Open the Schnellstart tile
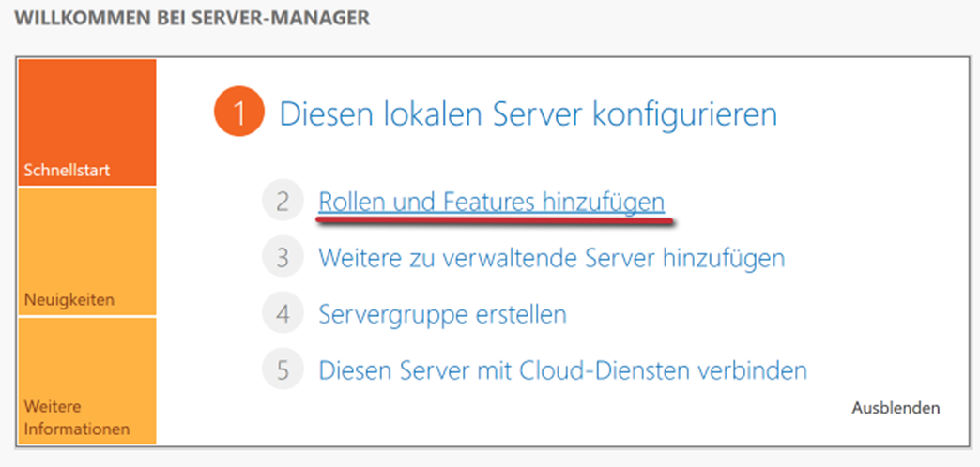This screenshot has height=467, width=980. click(85, 122)
